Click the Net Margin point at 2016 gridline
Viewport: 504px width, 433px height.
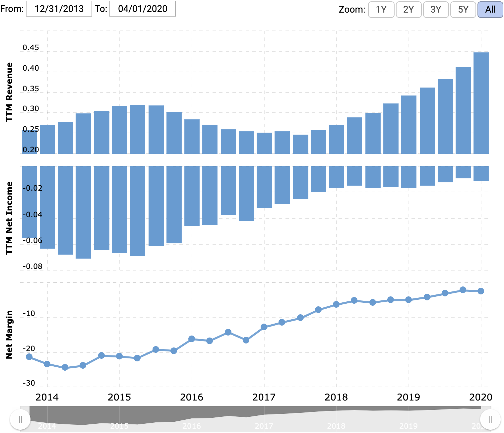(x=192, y=339)
